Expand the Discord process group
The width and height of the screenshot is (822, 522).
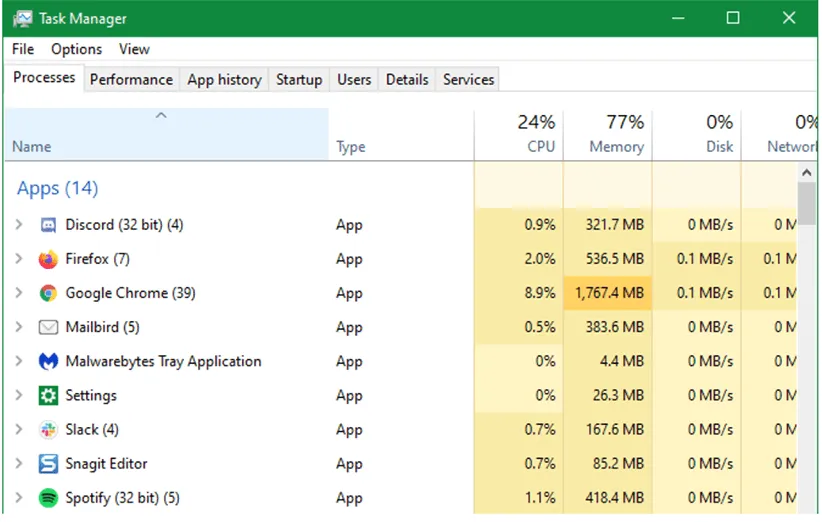[19, 225]
